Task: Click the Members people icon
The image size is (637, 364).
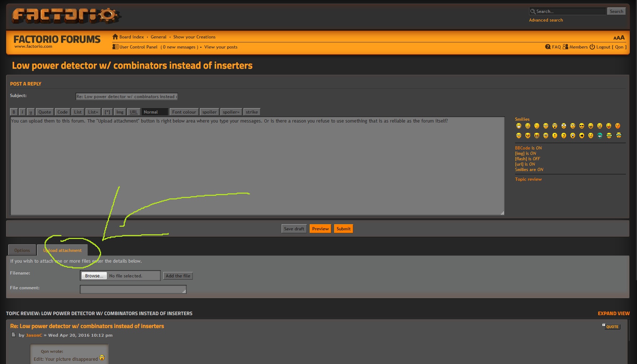Action: 565,47
